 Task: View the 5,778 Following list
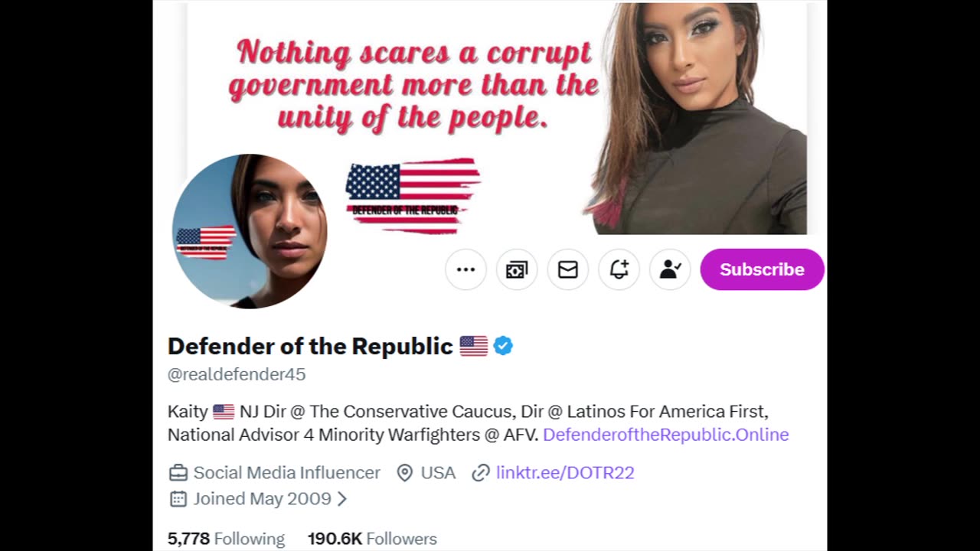tap(226, 539)
